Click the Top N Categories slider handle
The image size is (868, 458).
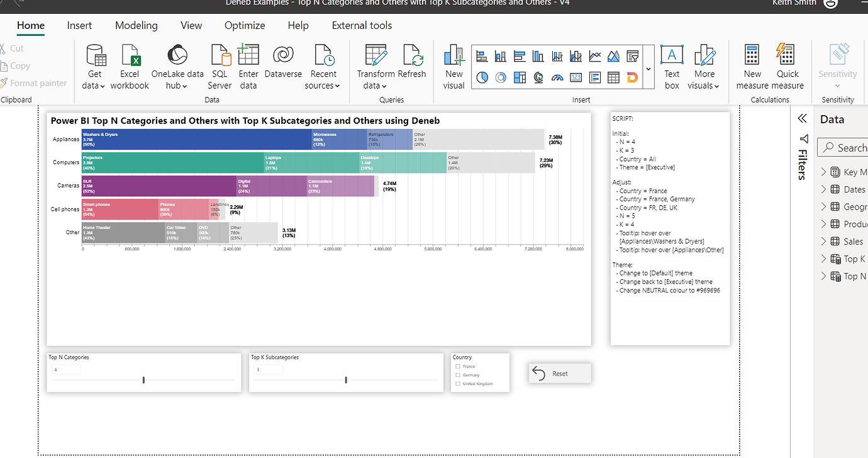[x=143, y=380]
